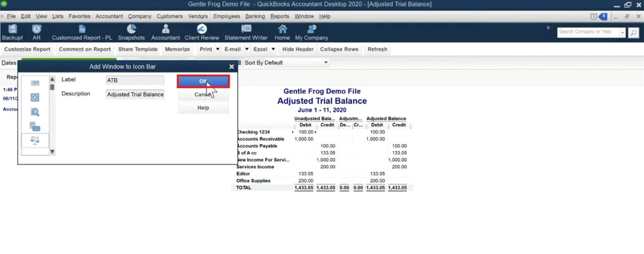This screenshot has height=254, width=644.
Task: Click the Description field Adjusted Trial Balance
Action: click(135, 94)
